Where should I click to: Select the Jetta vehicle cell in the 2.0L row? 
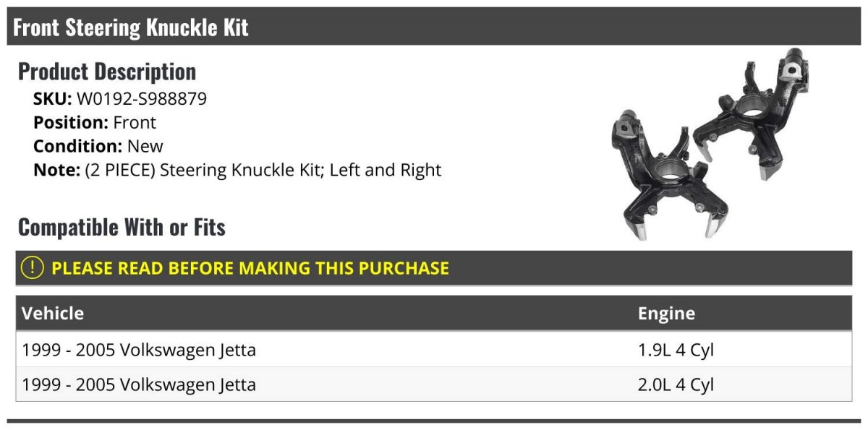pyautogui.click(x=139, y=384)
